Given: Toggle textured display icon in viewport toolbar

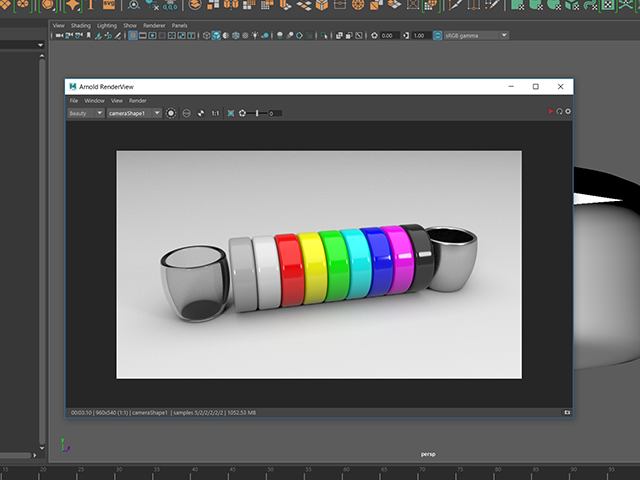Looking at the screenshot, I should point(245,36).
